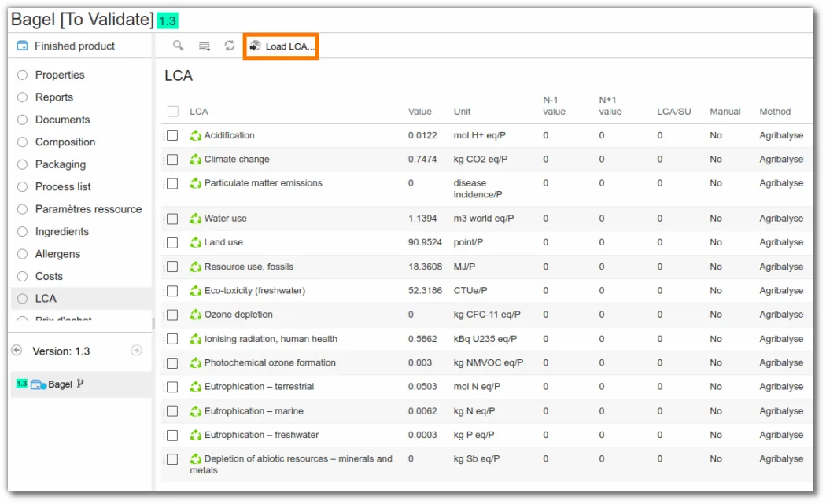Viewport: 826px width, 504px height.
Task: Click the Finished product icon
Action: click(x=22, y=46)
